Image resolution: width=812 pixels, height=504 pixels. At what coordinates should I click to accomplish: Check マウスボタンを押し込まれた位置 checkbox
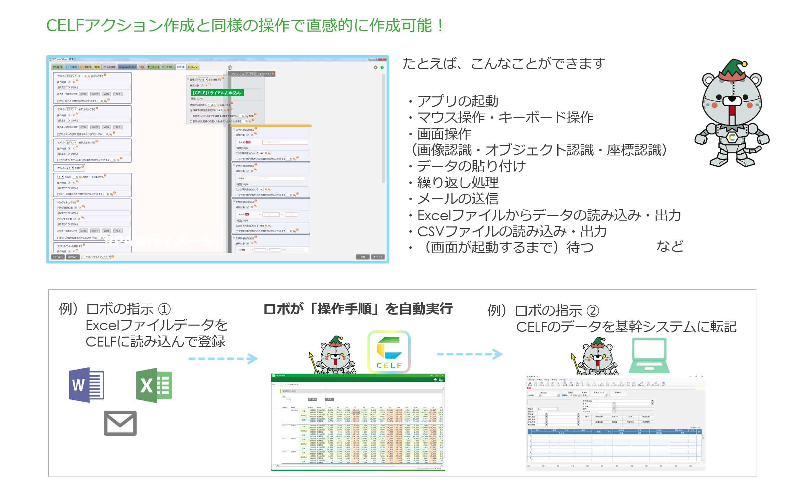[58, 160]
